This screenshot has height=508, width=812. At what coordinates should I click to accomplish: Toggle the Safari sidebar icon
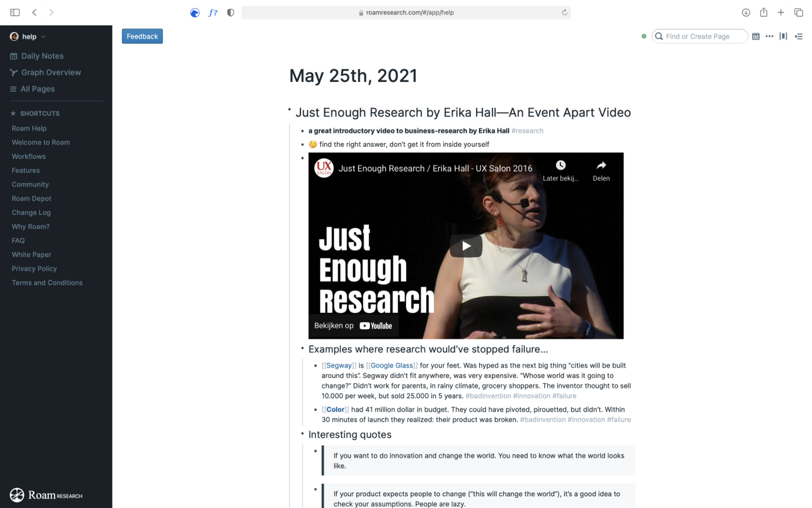pos(15,12)
